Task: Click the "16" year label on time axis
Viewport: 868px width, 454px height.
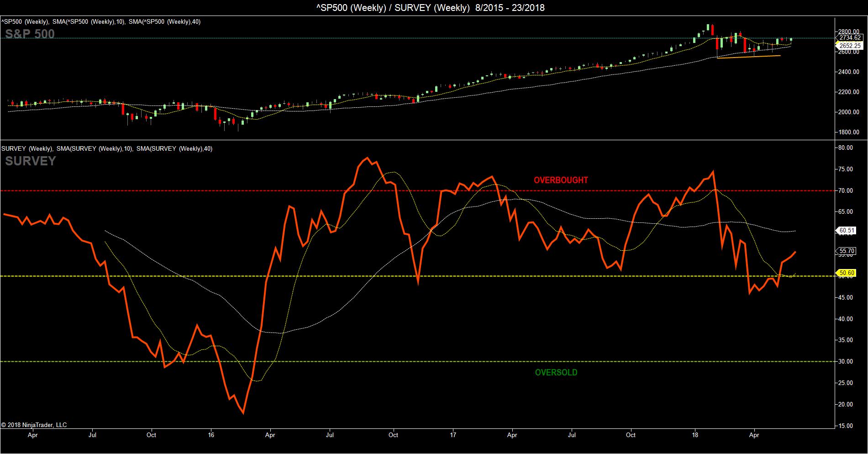Action: tap(211, 435)
